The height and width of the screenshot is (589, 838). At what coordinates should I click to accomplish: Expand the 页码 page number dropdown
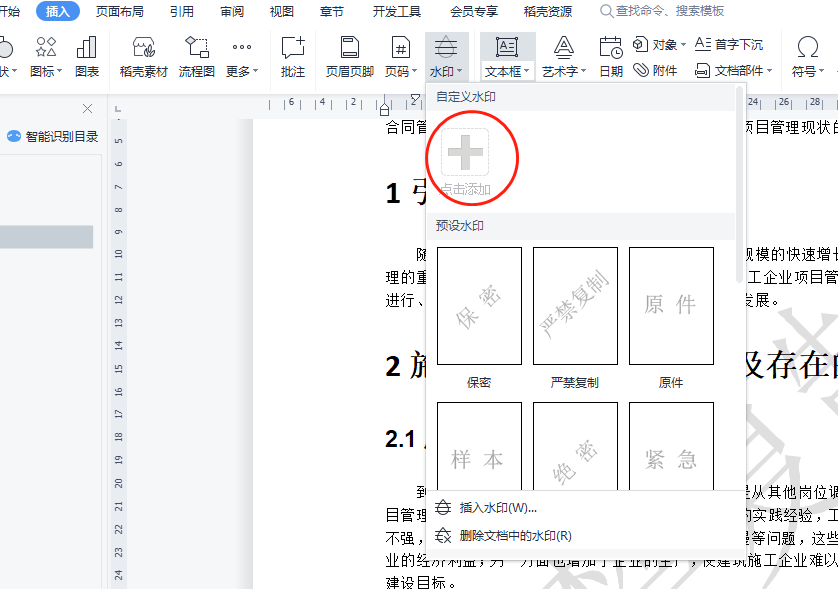(x=401, y=57)
